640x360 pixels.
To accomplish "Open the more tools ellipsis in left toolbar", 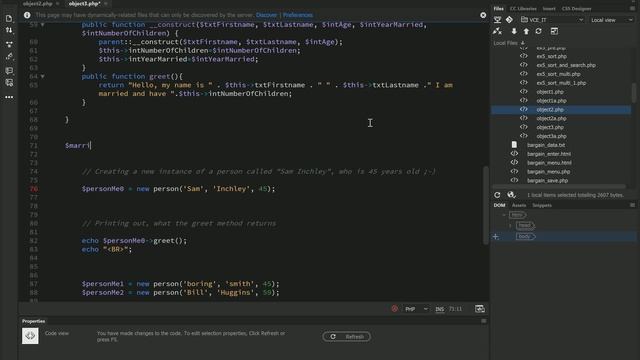I will pos(9,97).
